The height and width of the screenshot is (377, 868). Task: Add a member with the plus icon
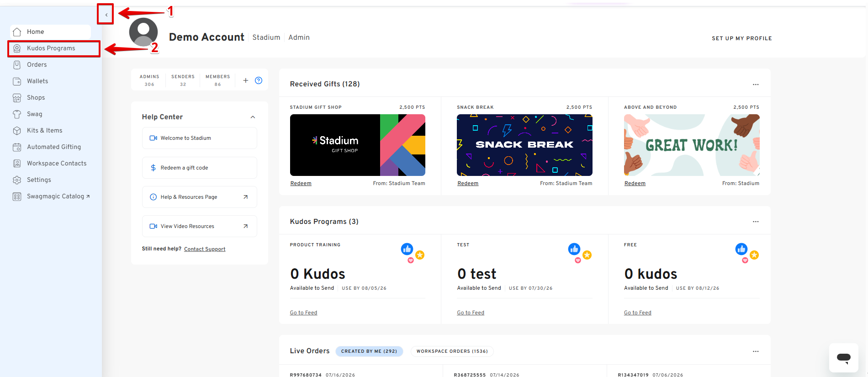pos(245,80)
